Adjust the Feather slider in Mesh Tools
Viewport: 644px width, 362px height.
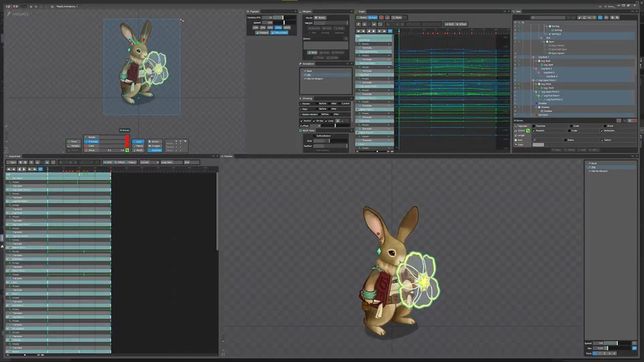click(x=330, y=146)
